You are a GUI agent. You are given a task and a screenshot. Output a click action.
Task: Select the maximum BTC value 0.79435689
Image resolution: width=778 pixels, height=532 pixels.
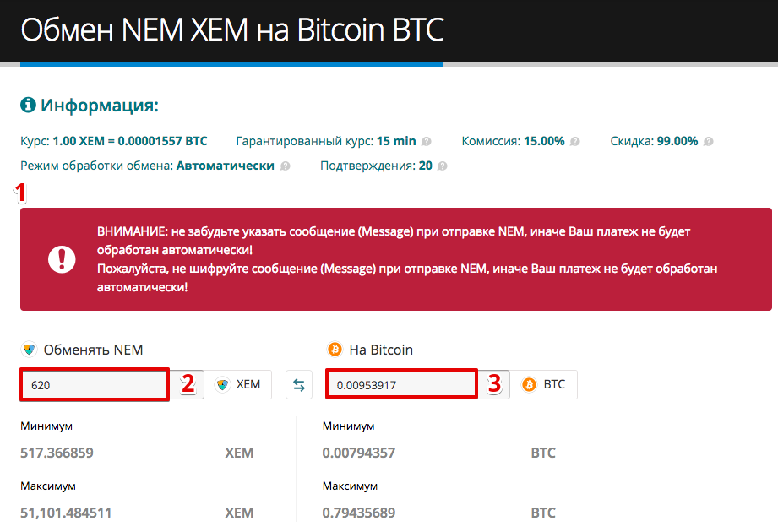(359, 513)
